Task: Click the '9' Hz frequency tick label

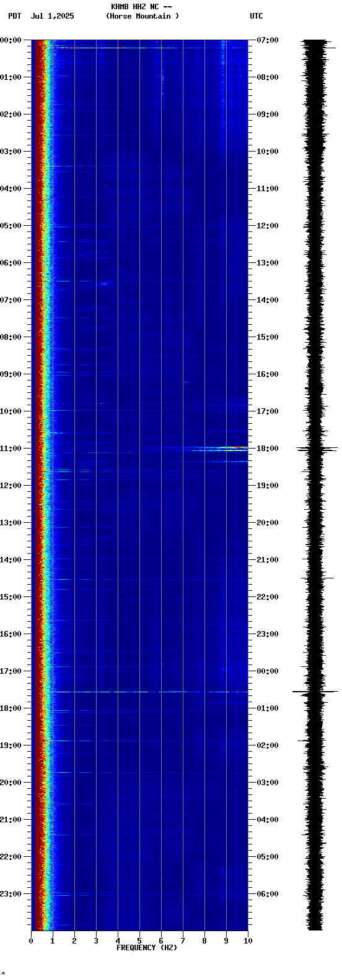Action: [226, 941]
